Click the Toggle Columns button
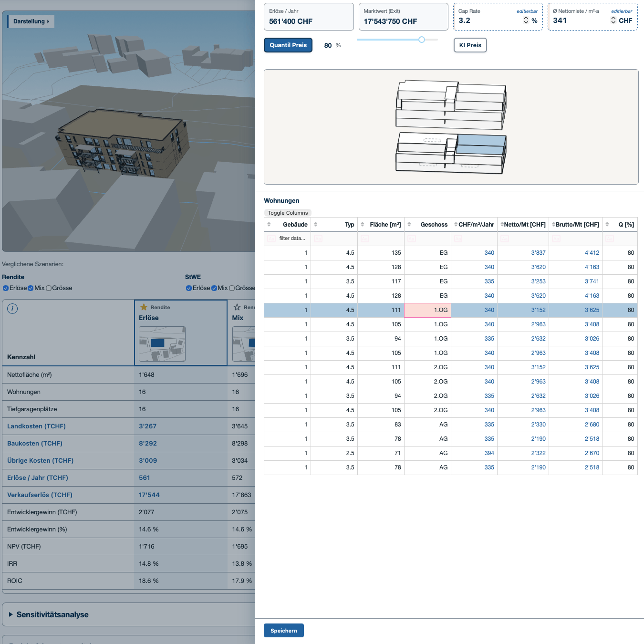 288,213
